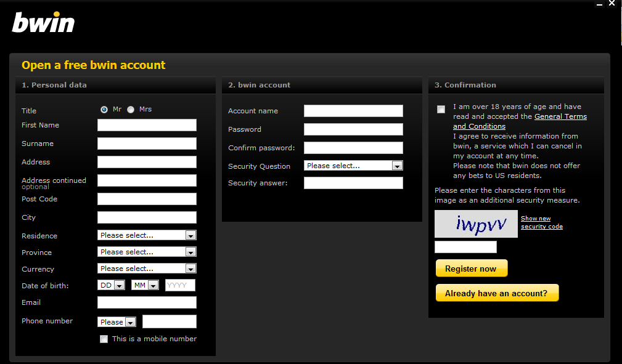Select the Mr title option
This screenshot has height=364, width=622.
104,109
